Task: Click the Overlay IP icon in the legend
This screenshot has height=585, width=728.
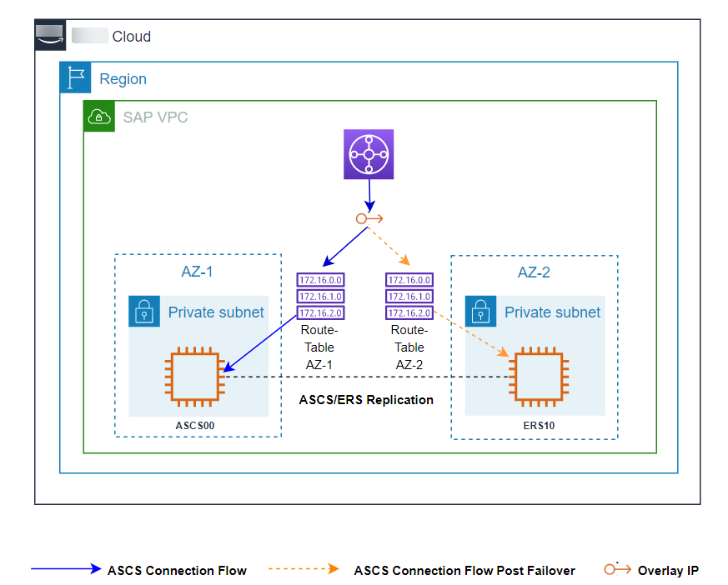Action: pos(618,570)
